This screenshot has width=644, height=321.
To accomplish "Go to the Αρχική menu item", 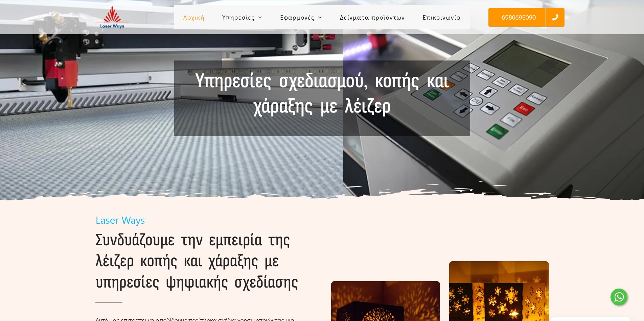I will (x=193, y=18).
